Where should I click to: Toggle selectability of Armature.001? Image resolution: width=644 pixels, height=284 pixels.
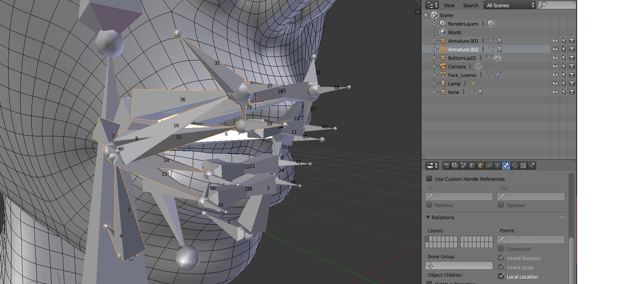[563, 41]
